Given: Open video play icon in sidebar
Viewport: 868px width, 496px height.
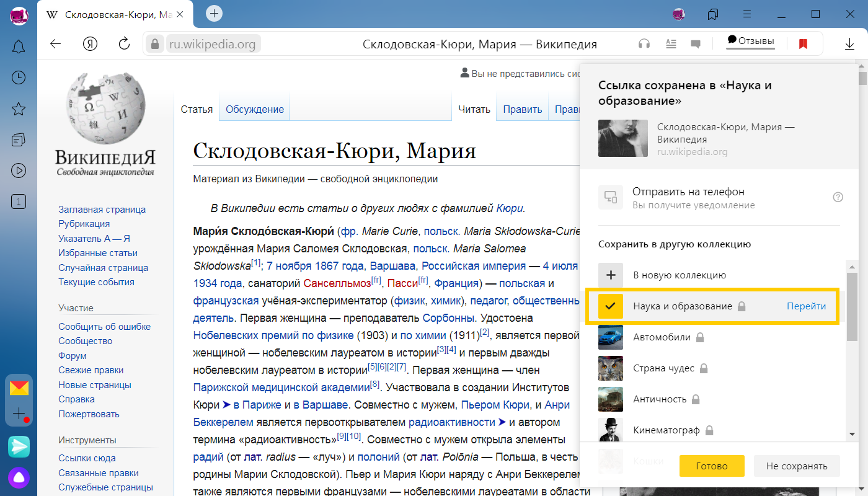Looking at the screenshot, I should click(x=19, y=170).
